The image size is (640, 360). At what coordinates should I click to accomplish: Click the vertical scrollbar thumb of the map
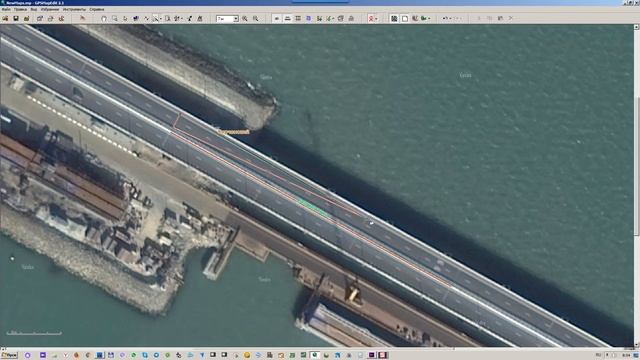[636, 165]
